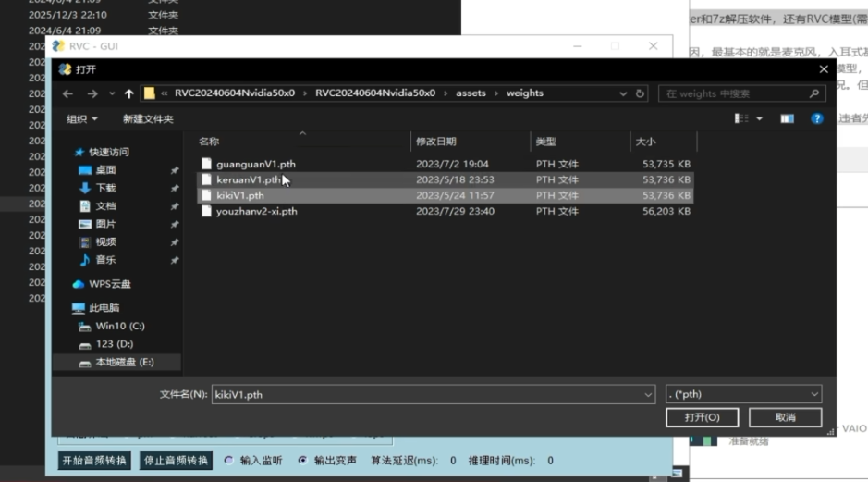
Task: Click the pin icon next to 桌面
Action: point(175,170)
